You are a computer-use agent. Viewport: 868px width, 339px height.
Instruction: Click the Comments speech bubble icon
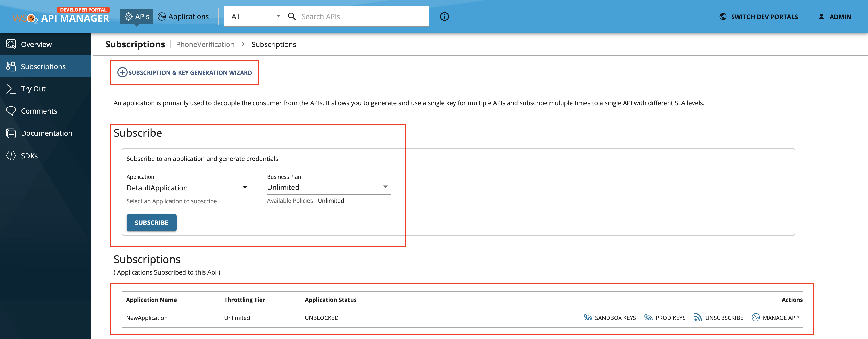coord(11,111)
